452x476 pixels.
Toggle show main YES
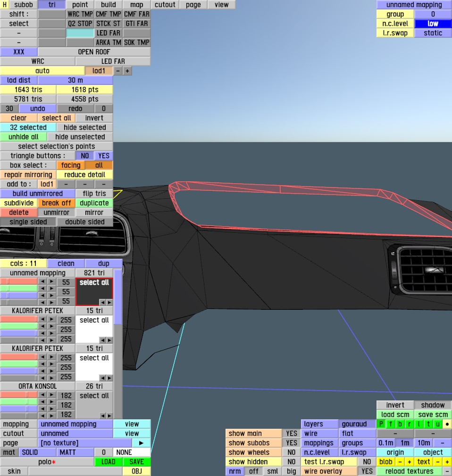point(292,433)
